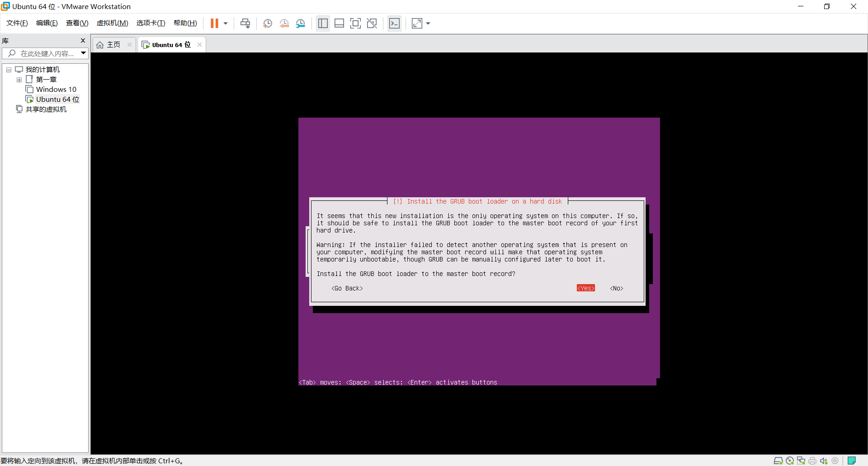Toggle the console view button
The image size is (868, 466).
coord(394,23)
